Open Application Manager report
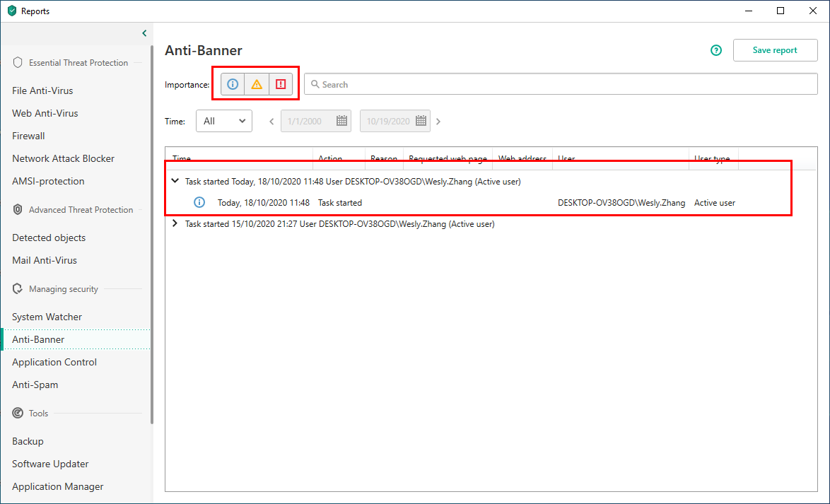This screenshot has height=504, width=830. pos(58,486)
